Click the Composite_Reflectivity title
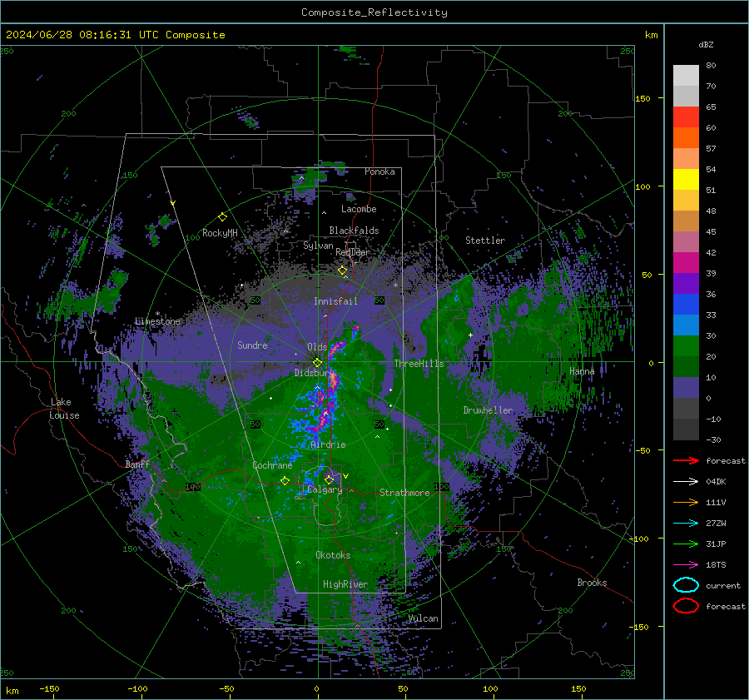749x700 pixels. [374, 12]
